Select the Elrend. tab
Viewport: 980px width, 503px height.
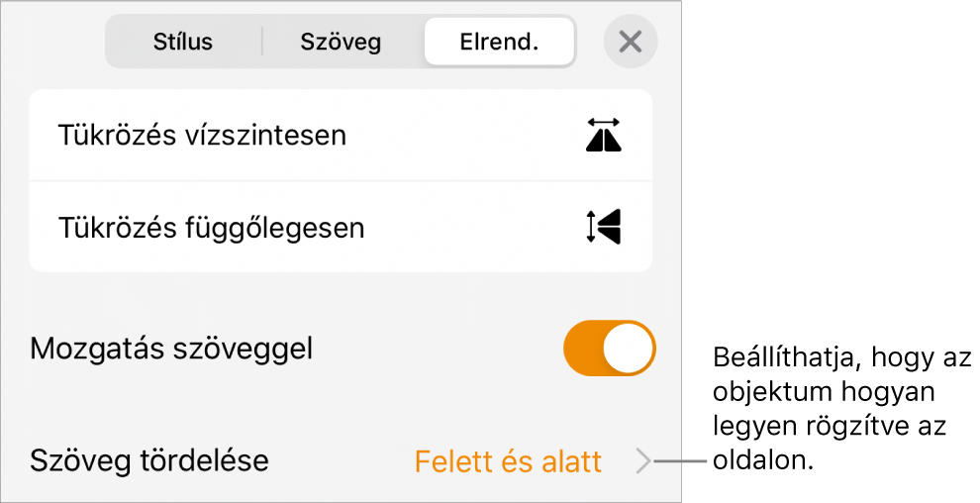pyautogui.click(x=499, y=43)
